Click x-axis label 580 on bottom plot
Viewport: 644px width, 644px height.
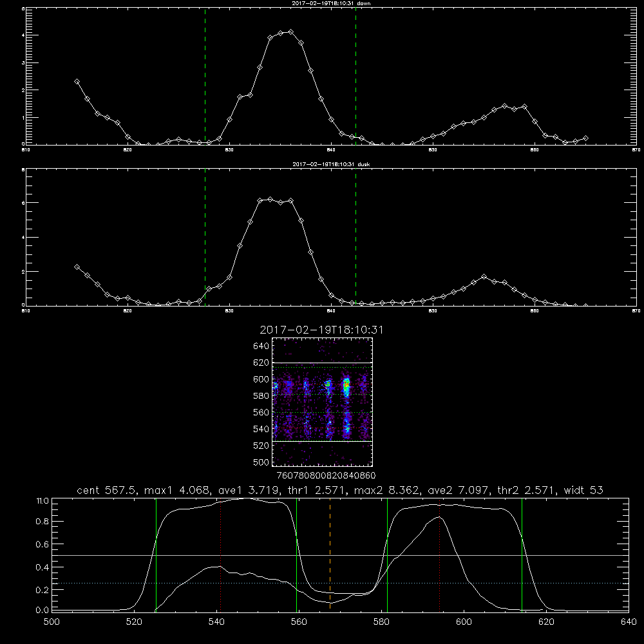coord(381,622)
